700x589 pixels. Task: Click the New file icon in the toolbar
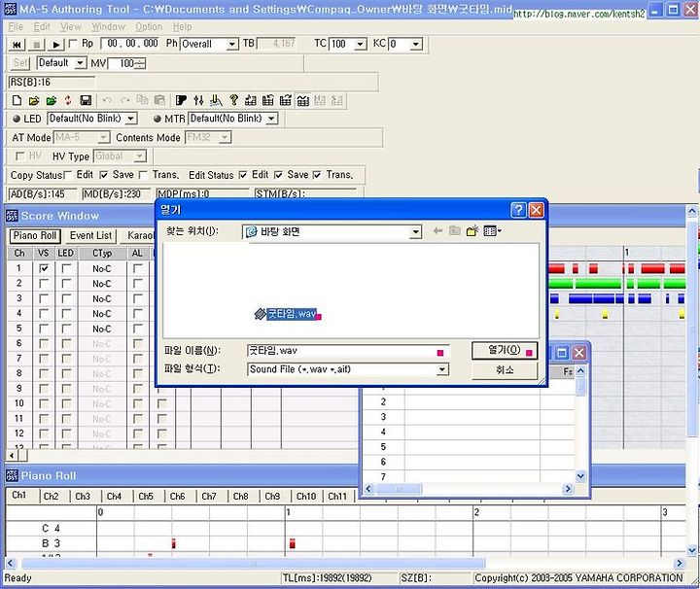[17, 100]
